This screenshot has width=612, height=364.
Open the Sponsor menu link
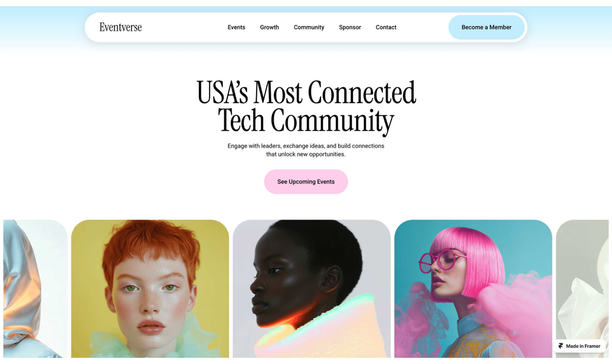pos(350,27)
